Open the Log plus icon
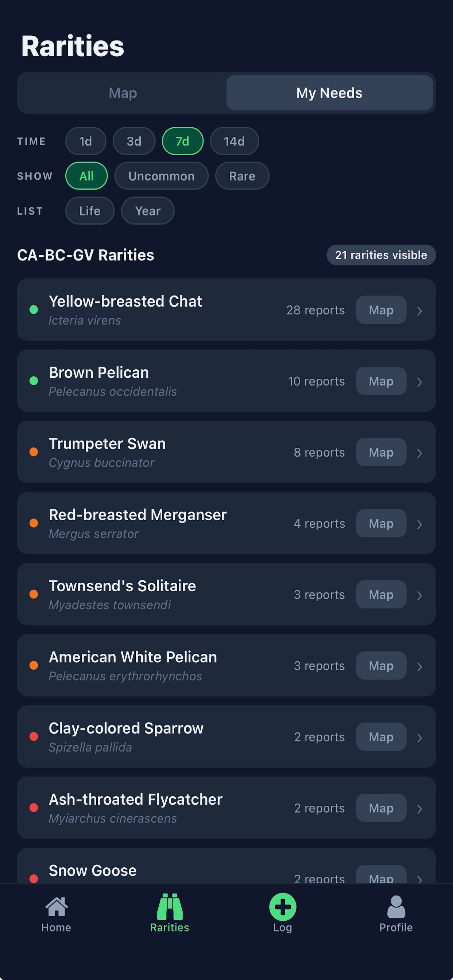The height and width of the screenshot is (980, 453). click(x=283, y=907)
